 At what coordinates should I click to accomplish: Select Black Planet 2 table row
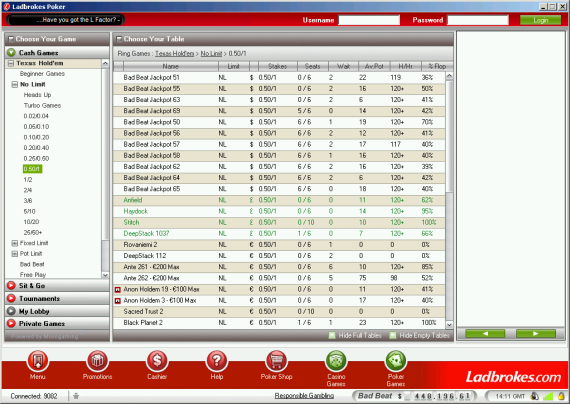point(279,323)
